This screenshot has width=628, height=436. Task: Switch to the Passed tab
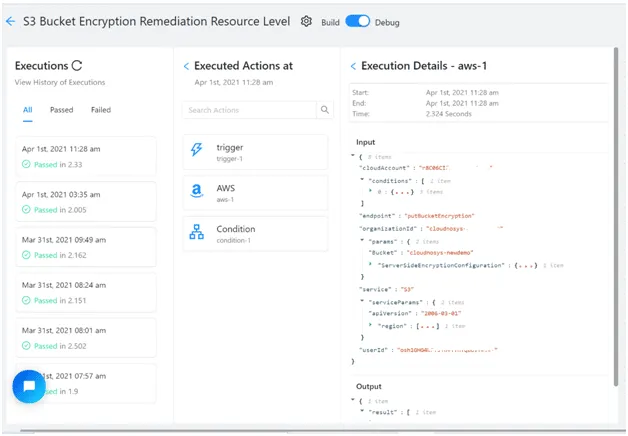point(61,110)
